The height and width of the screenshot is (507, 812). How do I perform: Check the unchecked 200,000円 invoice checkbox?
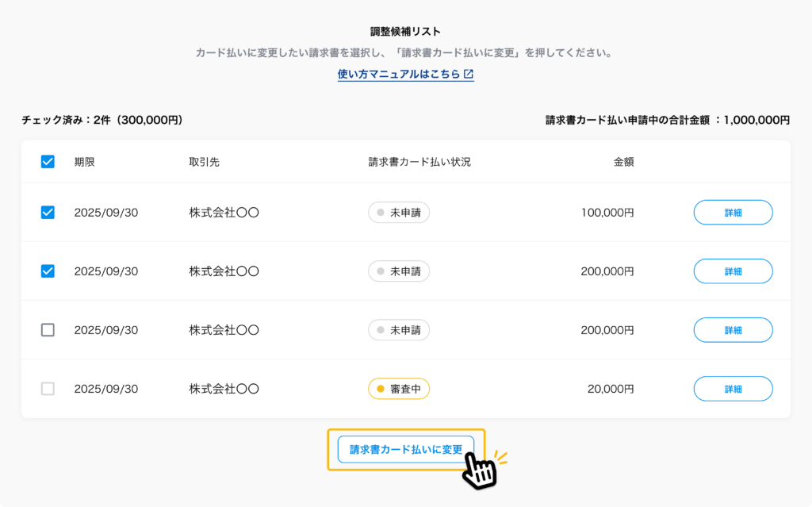coord(48,330)
